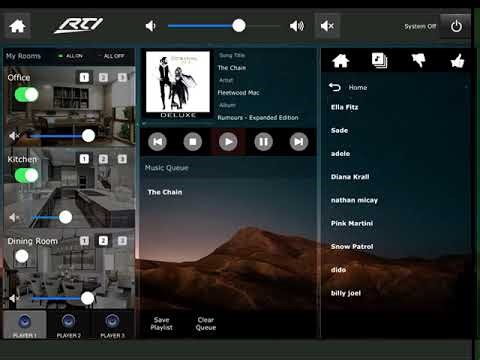Open the nathan micay entry
This screenshot has width=480, height=360.
click(x=354, y=200)
